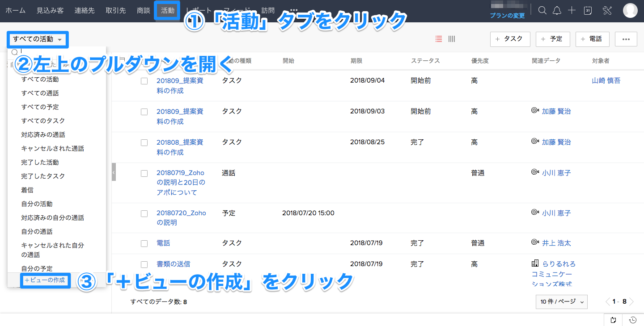Select すべてのタスク view in list

pyautogui.click(x=43, y=121)
